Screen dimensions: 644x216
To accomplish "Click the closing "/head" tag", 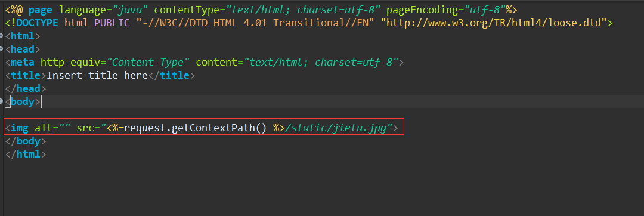I will coord(26,89).
